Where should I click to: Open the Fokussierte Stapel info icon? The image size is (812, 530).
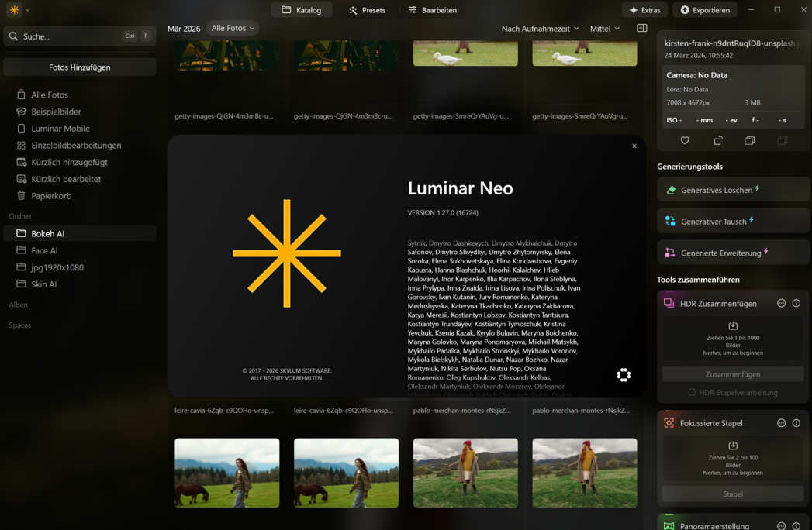(x=797, y=423)
